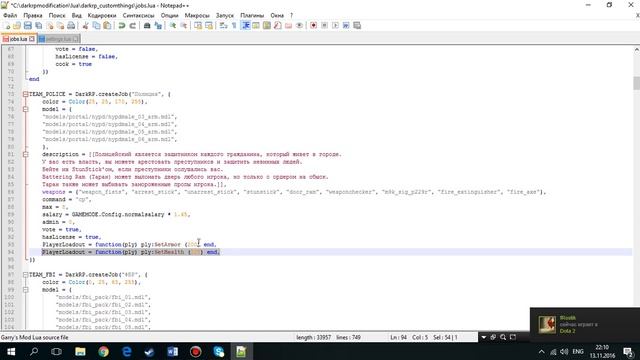640x360 pixels.
Task: Place cursor on command = "cp" line
Action: (x=67, y=200)
